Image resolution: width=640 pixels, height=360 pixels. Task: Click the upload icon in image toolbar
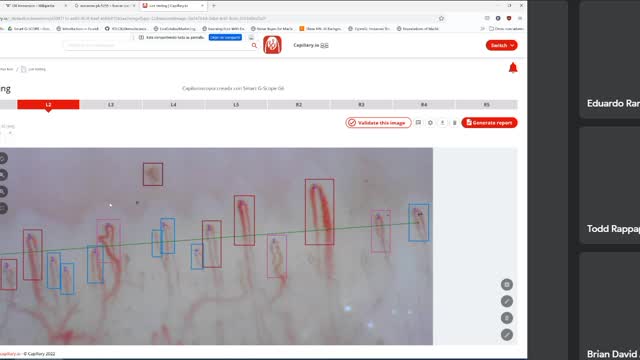[x=442, y=122]
